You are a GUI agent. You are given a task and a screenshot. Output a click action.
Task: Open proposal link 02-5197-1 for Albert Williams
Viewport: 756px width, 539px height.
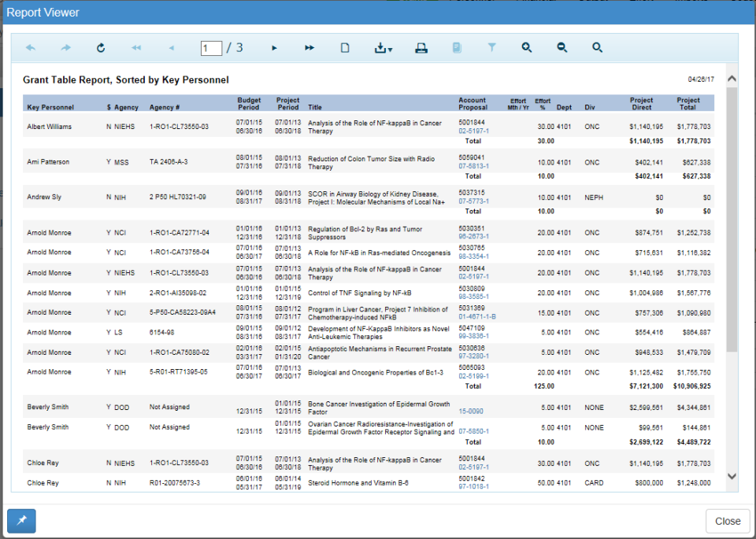point(472,131)
